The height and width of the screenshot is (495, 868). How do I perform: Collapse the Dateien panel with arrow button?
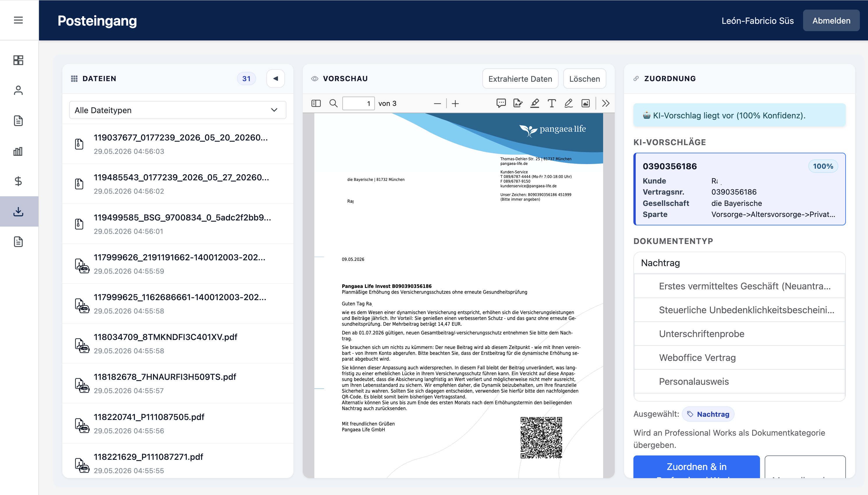coord(275,79)
